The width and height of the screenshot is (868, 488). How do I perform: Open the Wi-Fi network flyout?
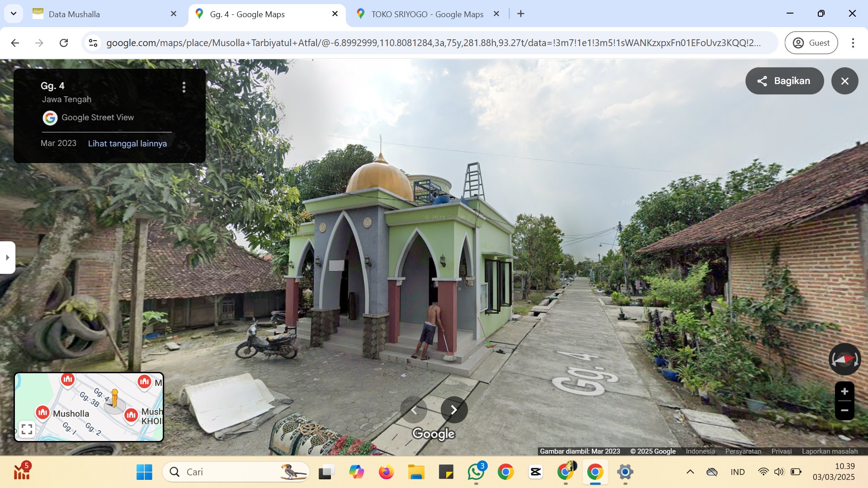pyautogui.click(x=763, y=472)
